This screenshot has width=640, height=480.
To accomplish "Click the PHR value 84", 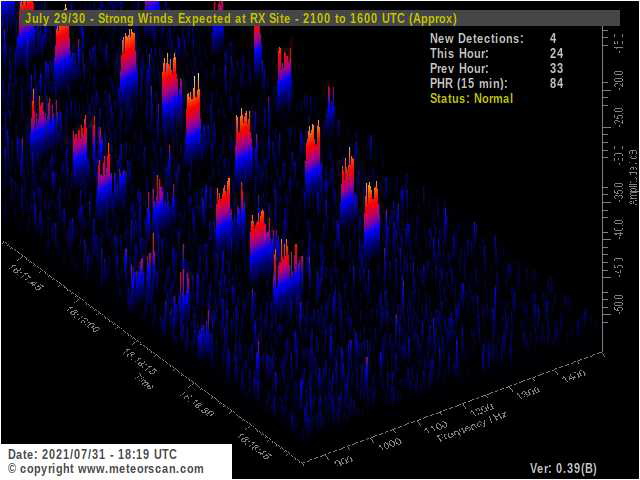I will click(x=557, y=83).
